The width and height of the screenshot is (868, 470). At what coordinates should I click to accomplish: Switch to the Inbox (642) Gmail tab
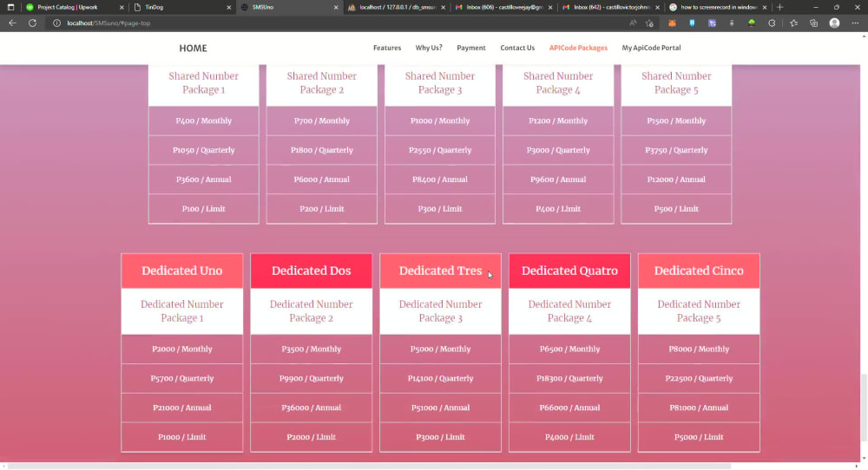click(x=610, y=7)
